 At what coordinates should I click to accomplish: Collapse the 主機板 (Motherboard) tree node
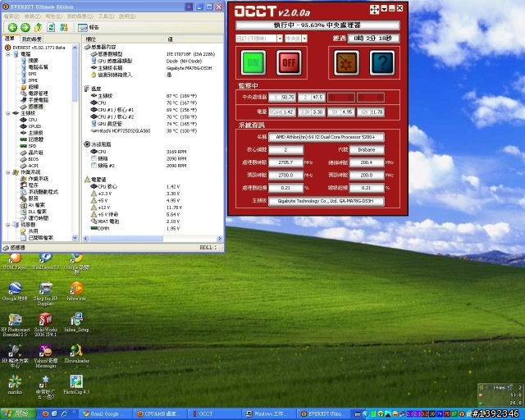[8, 113]
